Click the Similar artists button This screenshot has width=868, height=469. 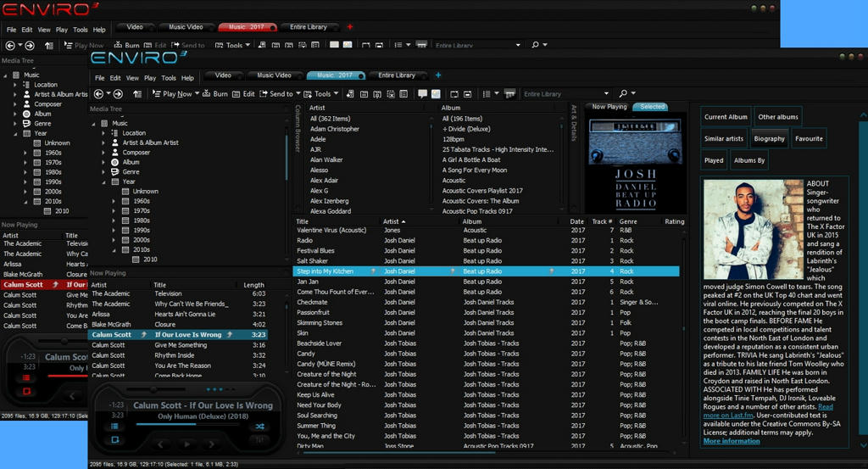pos(724,138)
